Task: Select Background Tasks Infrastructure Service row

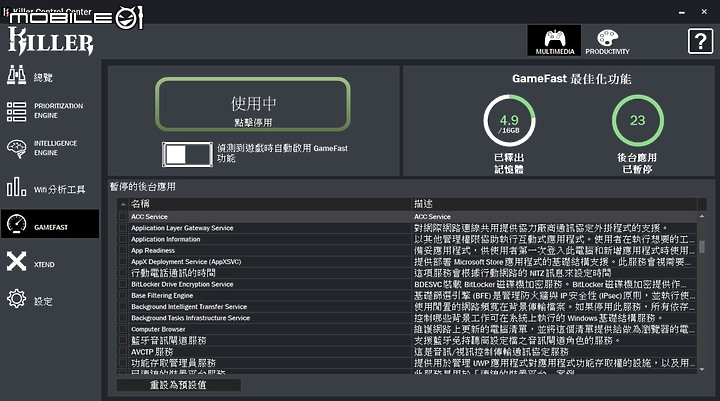Action: click(407, 318)
